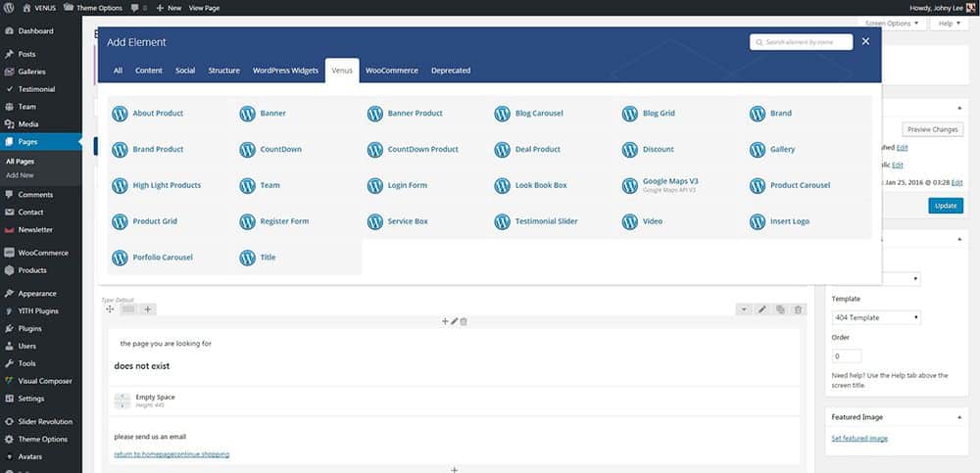980x473 pixels.
Task: Click Add New under Pages
Action: click(x=20, y=175)
